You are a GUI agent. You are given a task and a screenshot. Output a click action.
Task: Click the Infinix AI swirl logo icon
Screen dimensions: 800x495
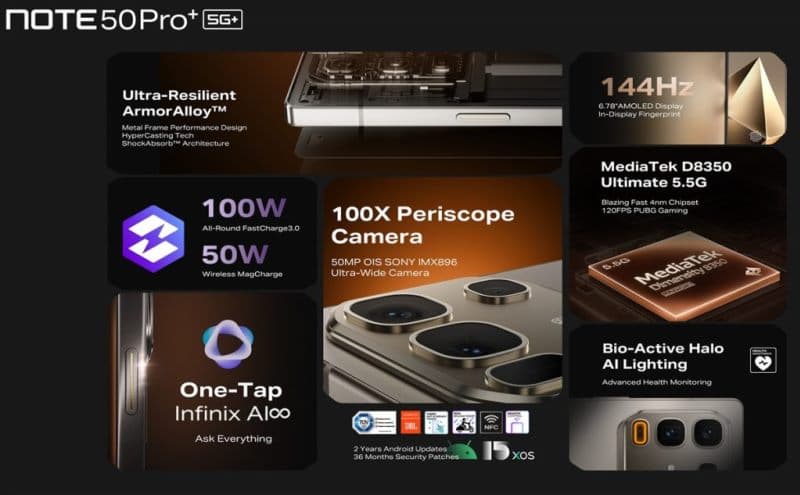coord(228,344)
